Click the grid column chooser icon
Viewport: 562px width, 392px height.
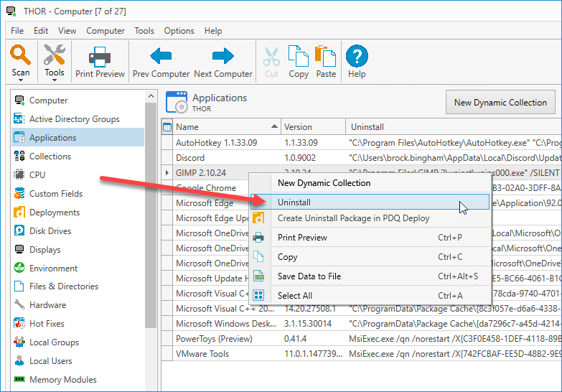(167, 127)
